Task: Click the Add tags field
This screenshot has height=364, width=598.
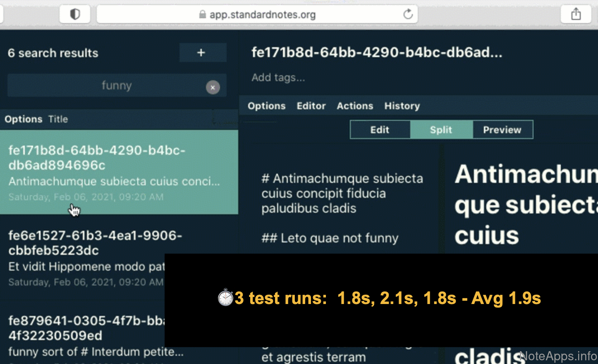Action: pyautogui.click(x=278, y=78)
